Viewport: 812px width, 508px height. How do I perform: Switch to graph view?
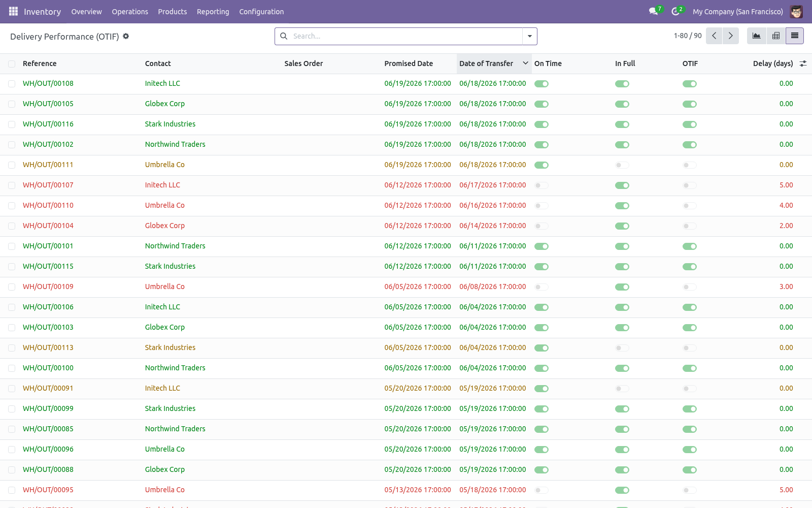(x=756, y=36)
